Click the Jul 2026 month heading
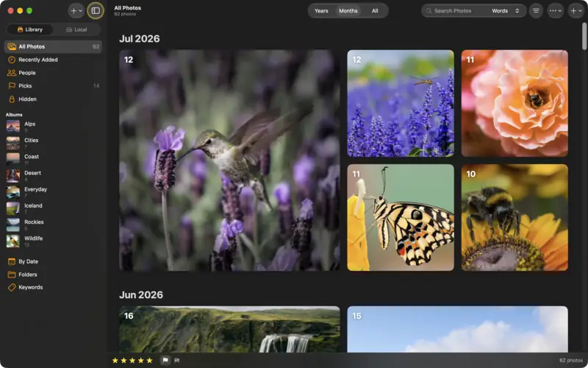 click(140, 39)
